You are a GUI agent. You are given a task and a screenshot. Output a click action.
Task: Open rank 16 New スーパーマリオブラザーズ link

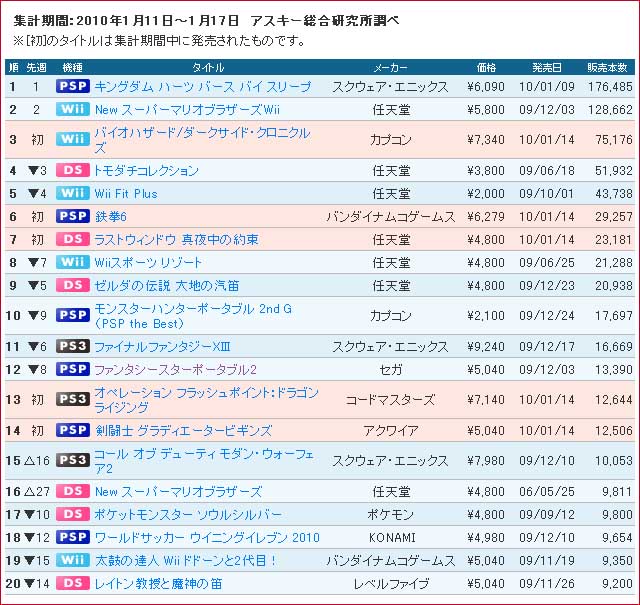coord(178,492)
